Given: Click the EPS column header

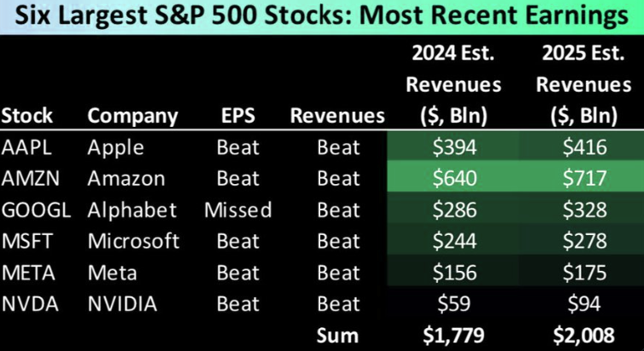Looking at the screenshot, I should point(237,116).
